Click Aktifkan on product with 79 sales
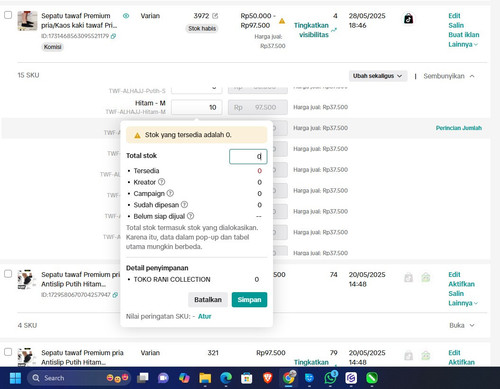The image size is (500, 389). point(461,362)
